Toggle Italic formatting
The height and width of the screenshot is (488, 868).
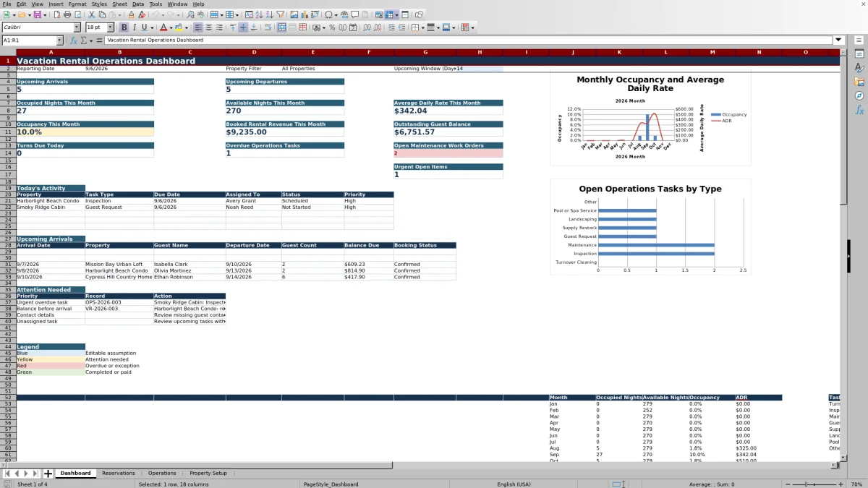tap(135, 27)
